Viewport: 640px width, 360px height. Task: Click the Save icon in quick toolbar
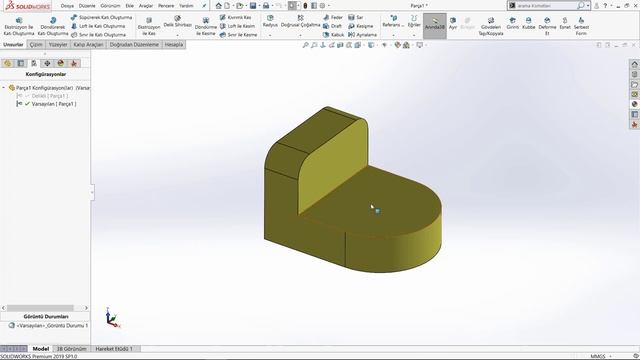[253, 6]
